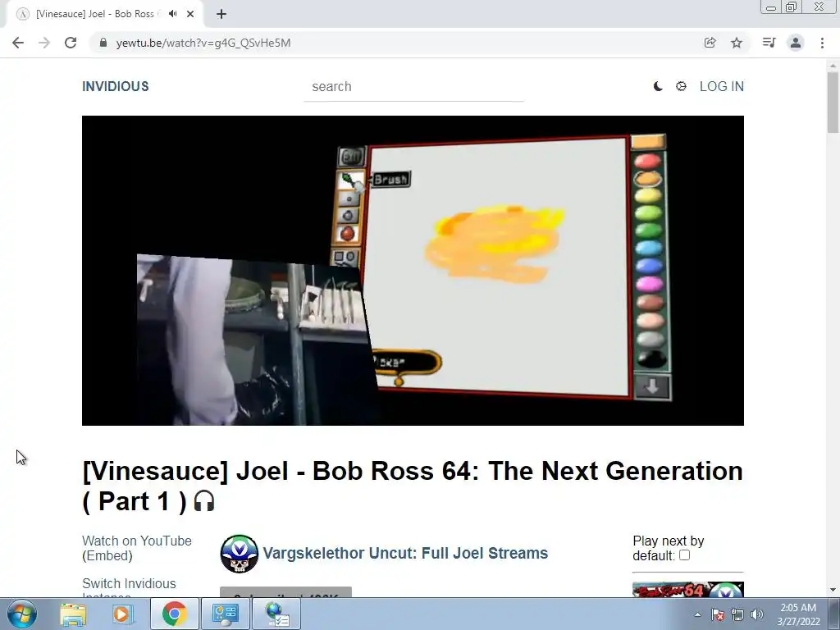Open the Switch Invidious Instance link
The height and width of the screenshot is (630, 840).
pos(129,589)
